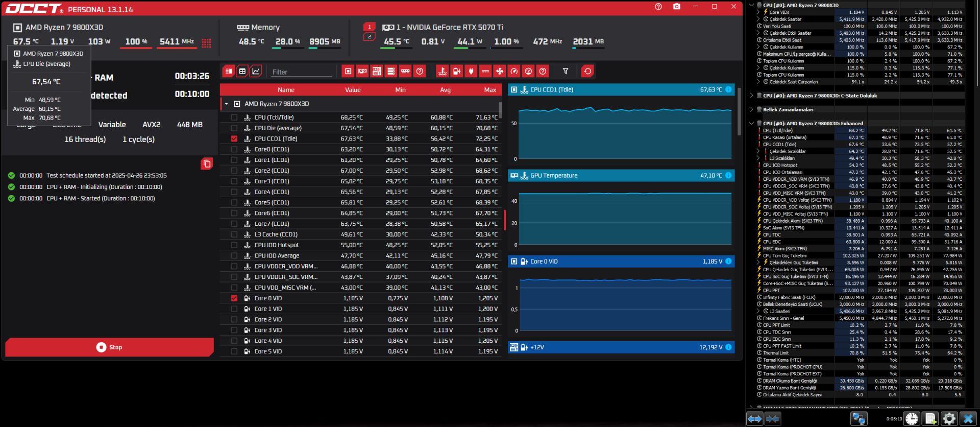Expand the C-State Doluluk group
The image size is (980, 427).
(x=751, y=96)
